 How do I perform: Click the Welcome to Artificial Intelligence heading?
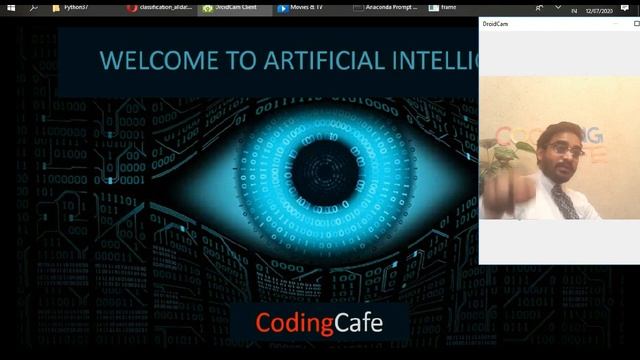point(289,60)
